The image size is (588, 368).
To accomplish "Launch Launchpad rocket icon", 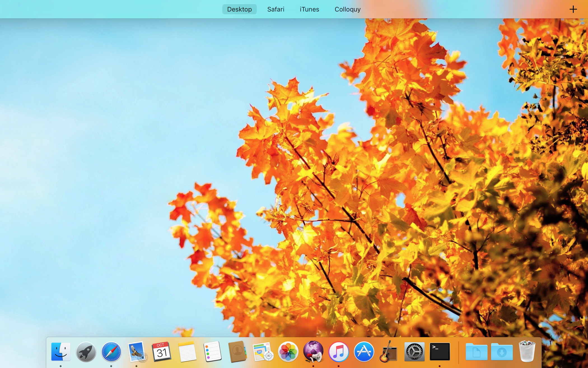I will (86, 351).
